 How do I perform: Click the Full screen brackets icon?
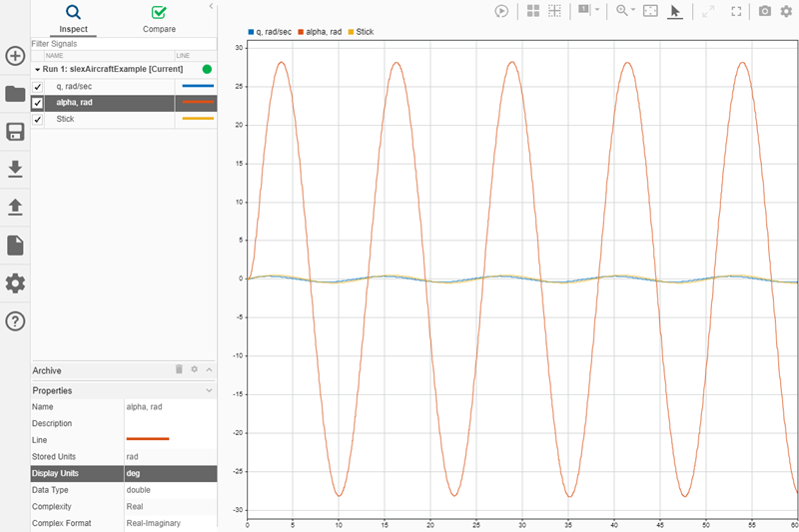[736, 11]
